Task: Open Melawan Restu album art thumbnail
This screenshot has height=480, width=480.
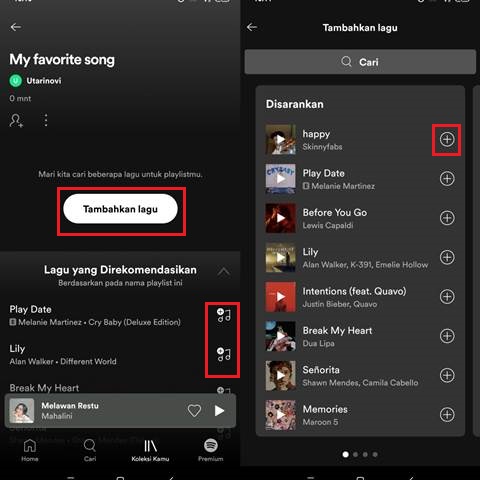Action: pyautogui.click(x=22, y=411)
